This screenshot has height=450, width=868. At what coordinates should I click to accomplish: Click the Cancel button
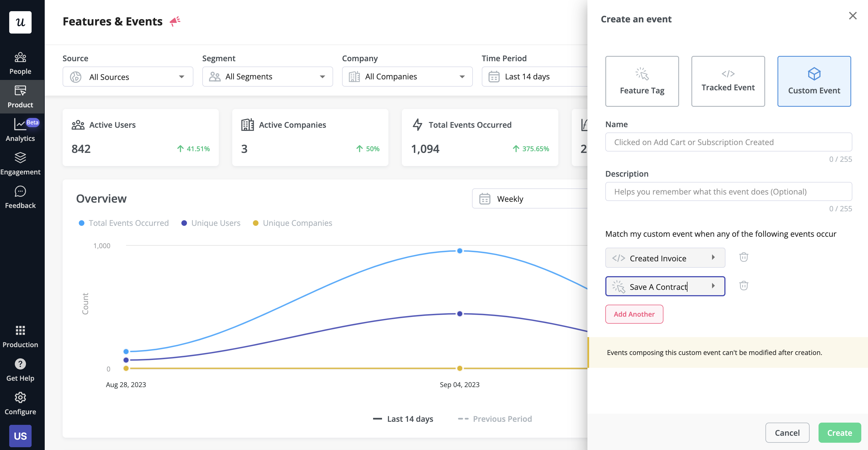pos(787,433)
